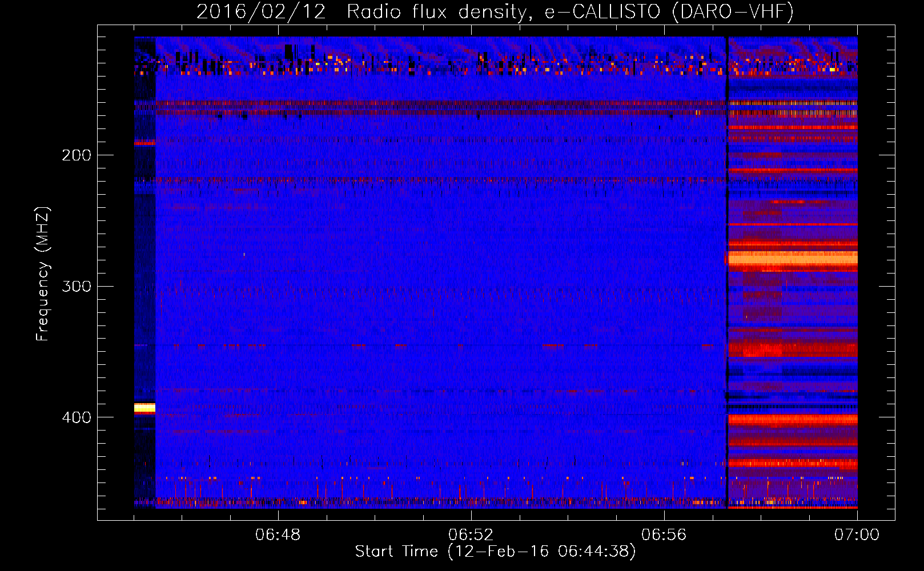Screen dimensions: 924x571
Task: Click the plot title '2016/02/12 Radio flux density'
Action: pos(361,11)
